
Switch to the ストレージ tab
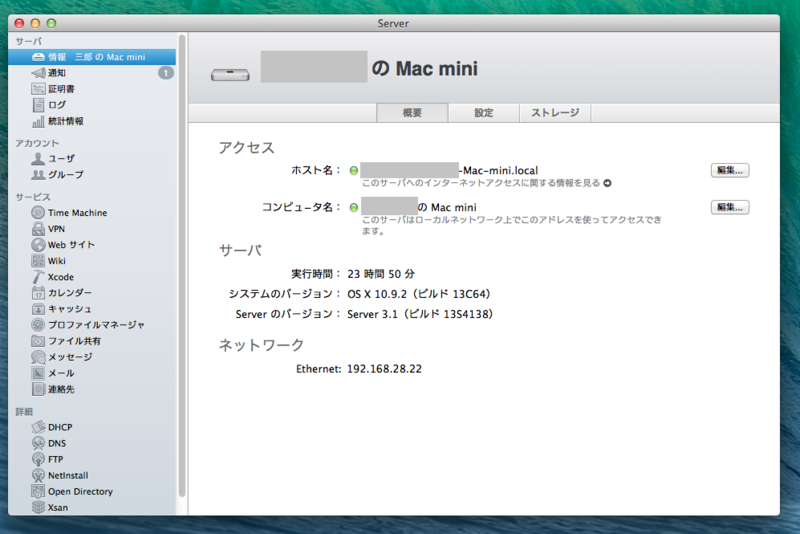point(555,113)
